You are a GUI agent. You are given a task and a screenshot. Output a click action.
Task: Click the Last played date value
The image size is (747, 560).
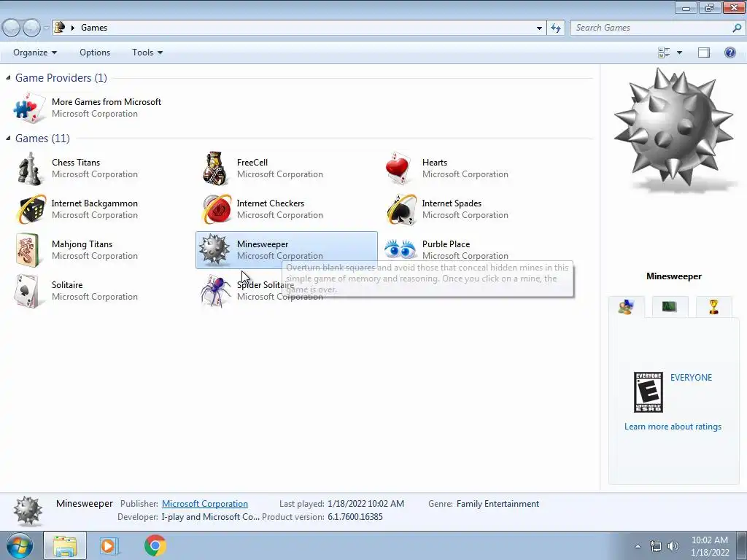click(x=366, y=504)
